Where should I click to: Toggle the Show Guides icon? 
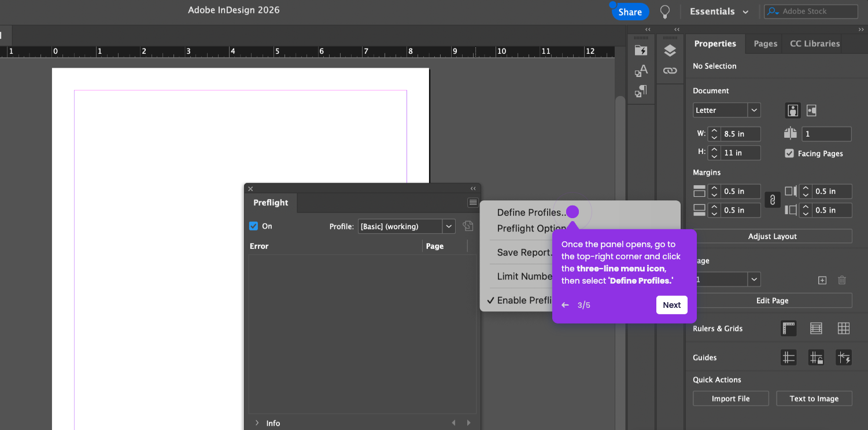click(x=789, y=358)
